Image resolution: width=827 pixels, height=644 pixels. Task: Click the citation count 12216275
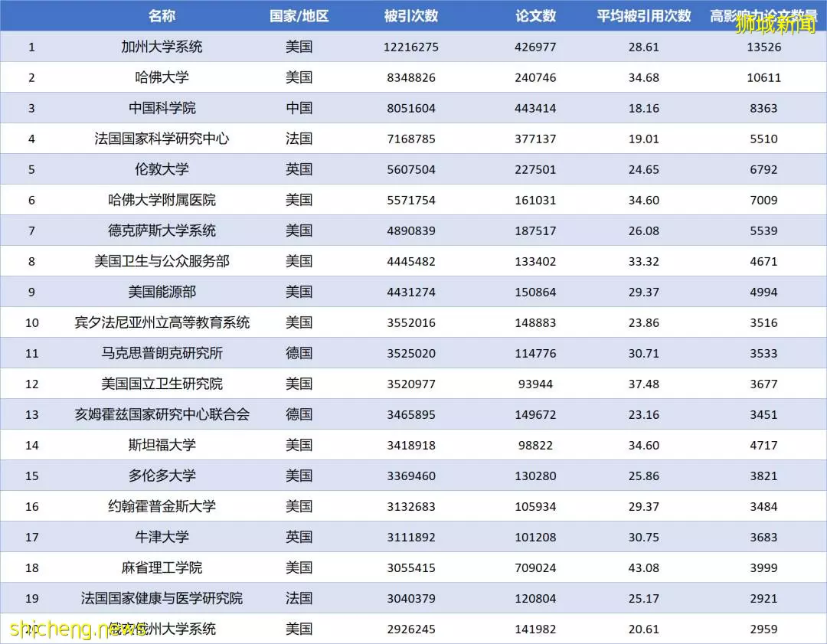pyautogui.click(x=411, y=47)
